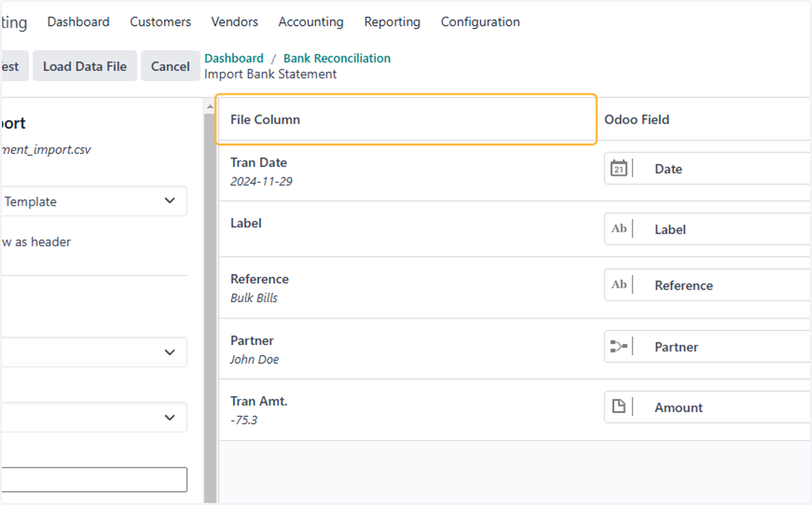The image size is (812, 505).
Task: Click the Load Data File button
Action: pyautogui.click(x=85, y=66)
